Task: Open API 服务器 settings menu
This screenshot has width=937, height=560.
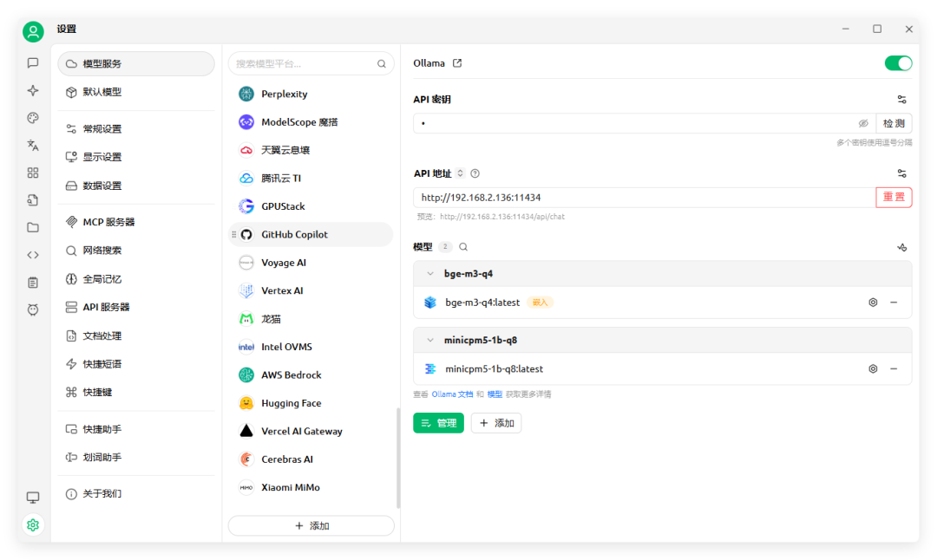Action: click(x=136, y=308)
